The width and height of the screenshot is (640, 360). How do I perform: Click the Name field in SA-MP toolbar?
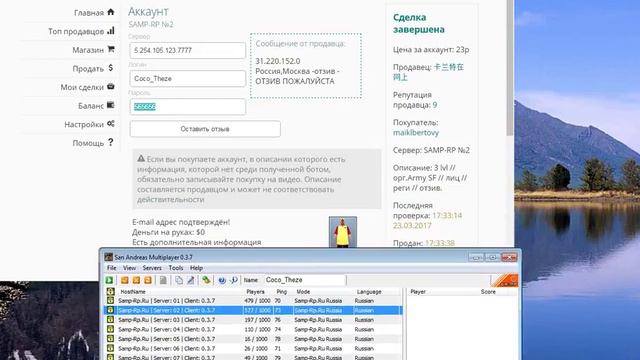tap(304, 280)
